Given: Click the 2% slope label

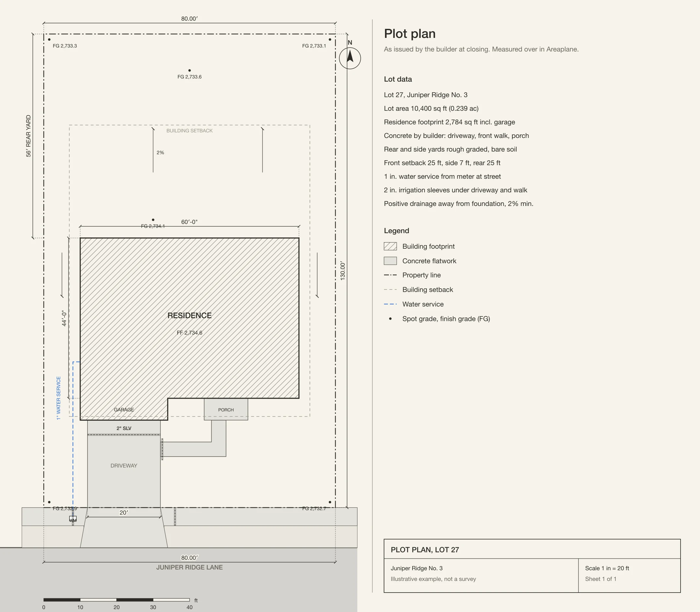Looking at the screenshot, I should (160, 153).
